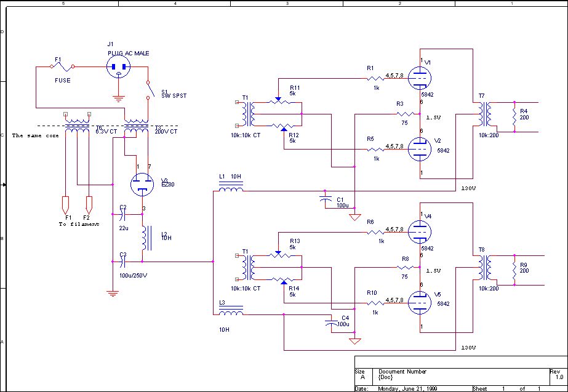Select the L1 10H choke inductor
Screen dimensions: 568x392
[x=230, y=190]
